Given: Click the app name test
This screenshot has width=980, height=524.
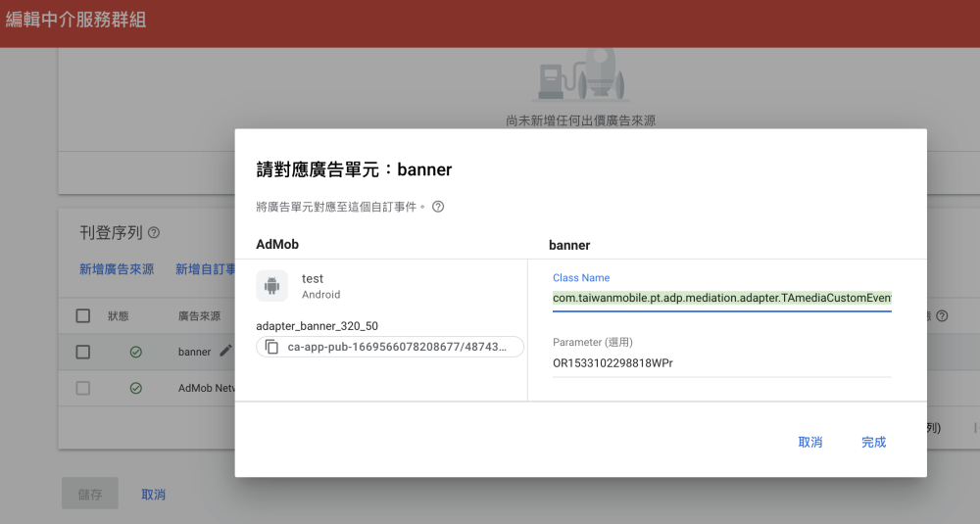Looking at the screenshot, I should tap(313, 278).
